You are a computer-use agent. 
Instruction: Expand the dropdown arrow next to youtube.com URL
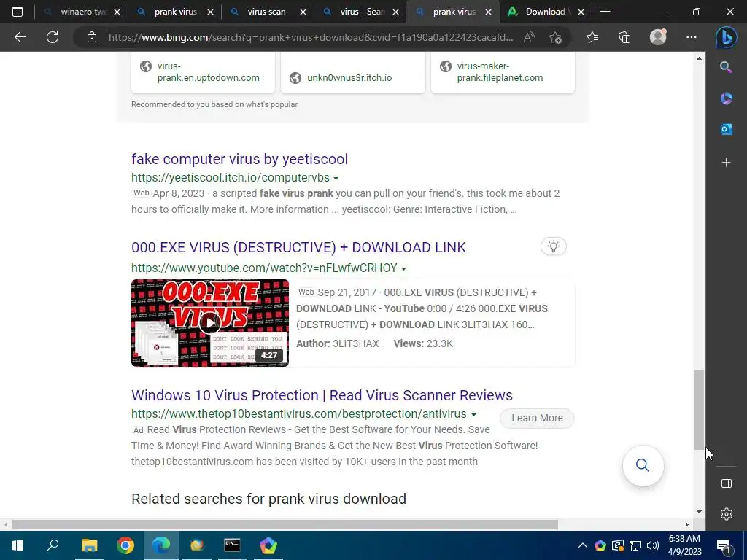point(403,269)
